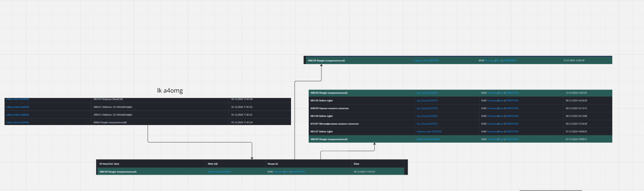Open Jay_Cloud link in the 639/50 Героин row
The height and width of the screenshot is (191, 644).
tap(427, 108)
